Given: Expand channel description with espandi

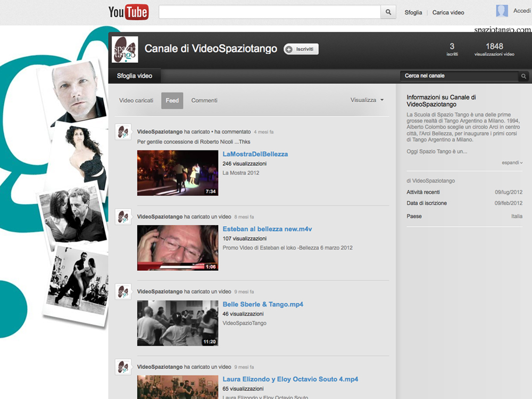Looking at the screenshot, I should (512, 162).
